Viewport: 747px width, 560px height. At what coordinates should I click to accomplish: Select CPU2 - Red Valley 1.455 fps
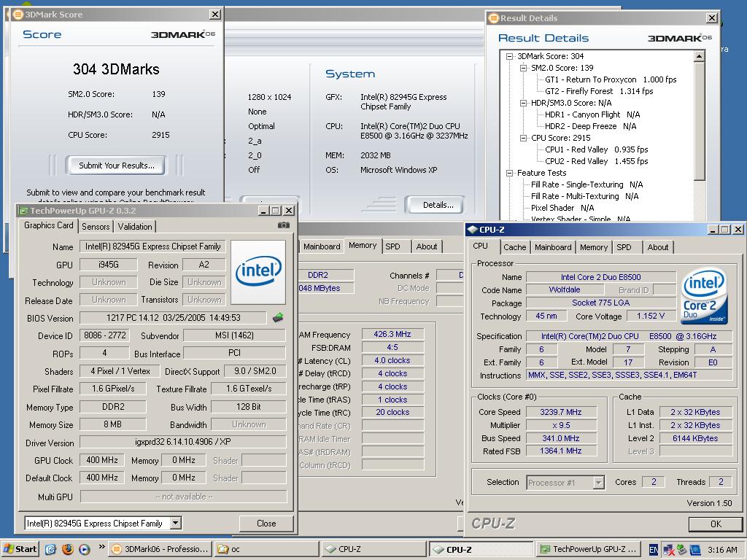point(597,161)
